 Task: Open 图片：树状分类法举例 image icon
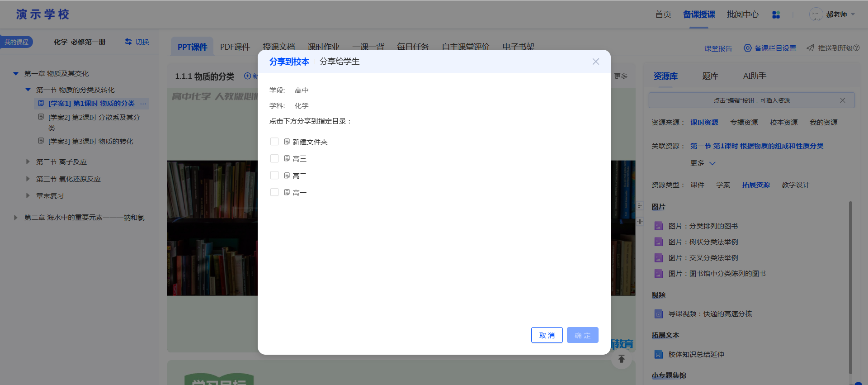659,242
